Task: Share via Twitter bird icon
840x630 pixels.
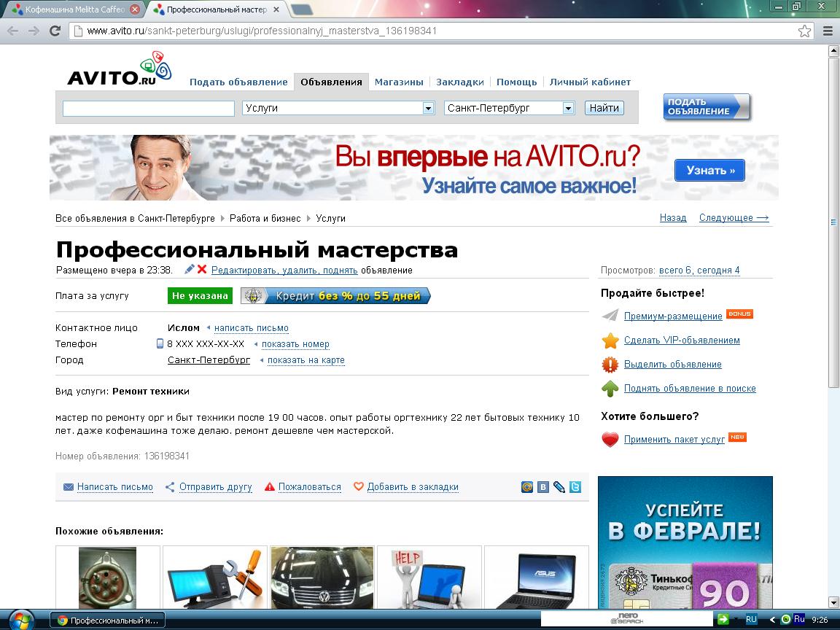Action: (575, 487)
